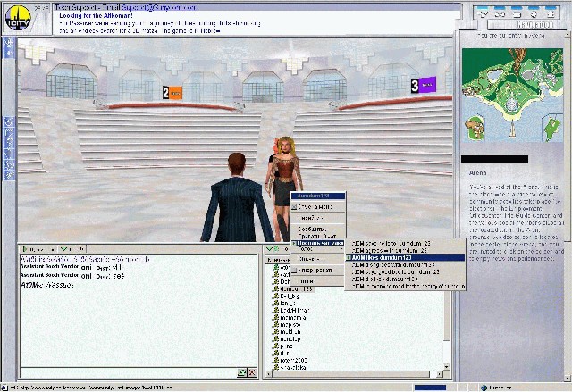
Task: Click the main island on the navigation map
Action: click(512, 86)
